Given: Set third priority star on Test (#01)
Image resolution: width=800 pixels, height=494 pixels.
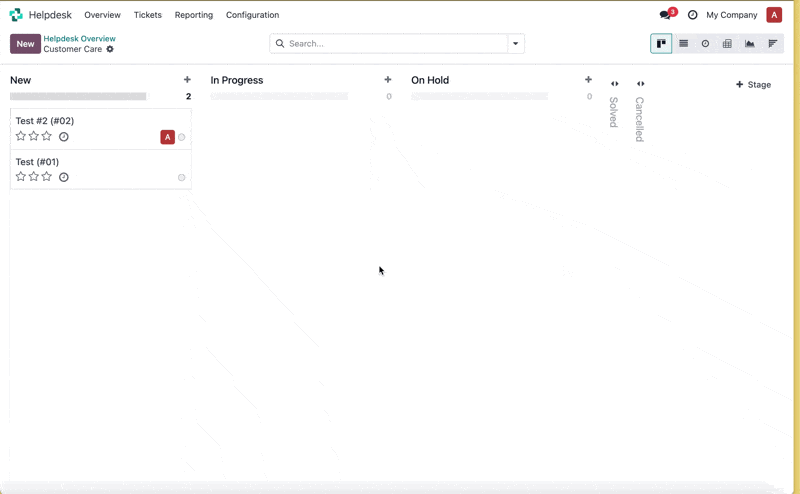Looking at the screenshot, I should point(47,177).
